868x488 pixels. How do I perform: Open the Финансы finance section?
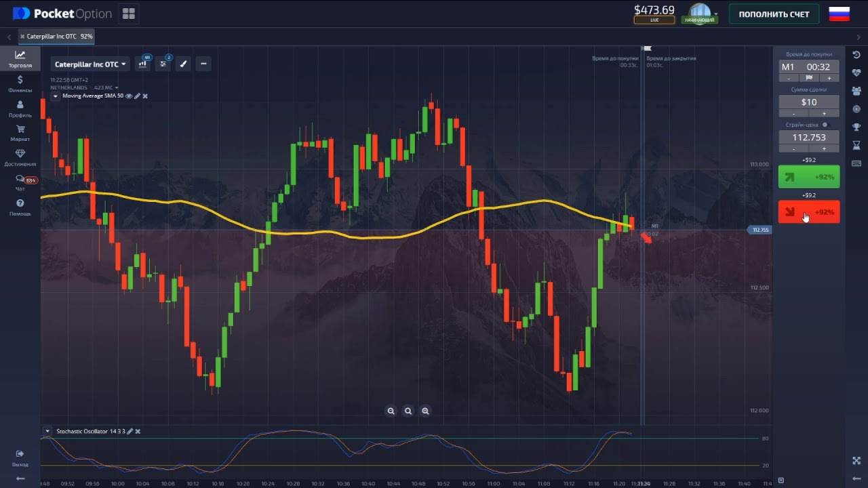pos(20,84)
